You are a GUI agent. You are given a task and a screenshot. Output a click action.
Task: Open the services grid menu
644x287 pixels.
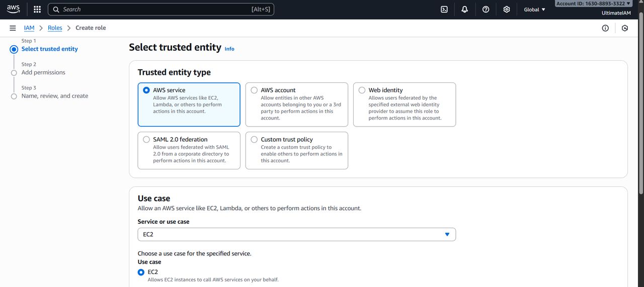tap(37, 10)
